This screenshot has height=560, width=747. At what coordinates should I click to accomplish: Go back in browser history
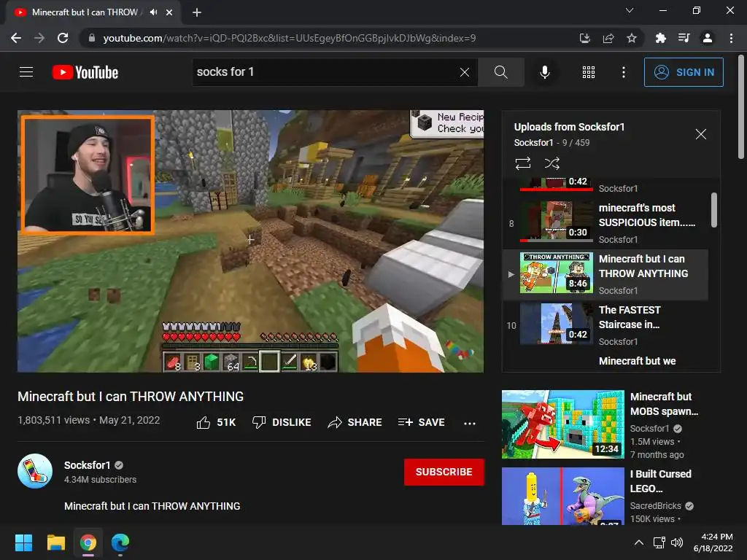[x=16, y=38]
